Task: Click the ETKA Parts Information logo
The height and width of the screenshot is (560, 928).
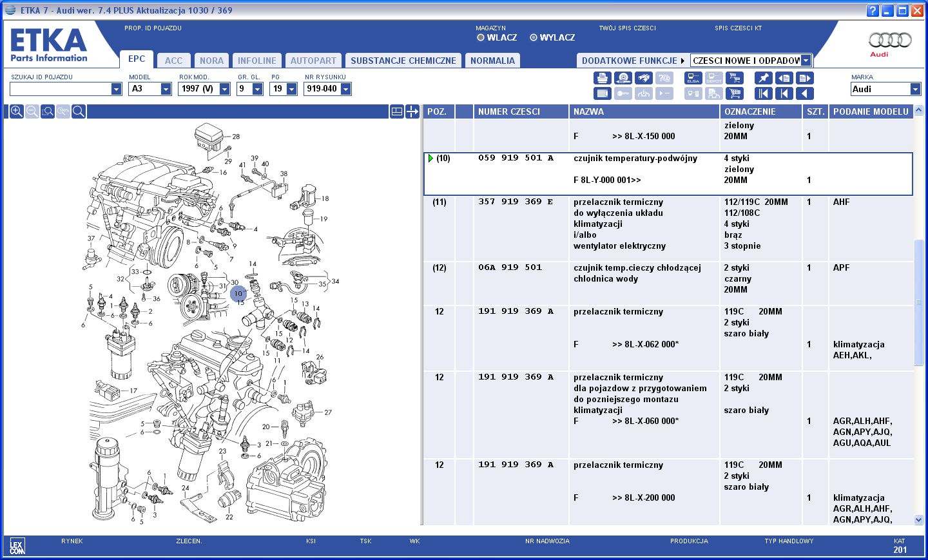Action: (49, 45)
